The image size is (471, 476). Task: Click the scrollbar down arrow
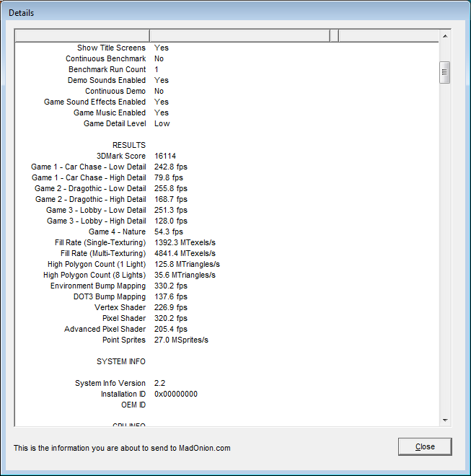[445, 420]
